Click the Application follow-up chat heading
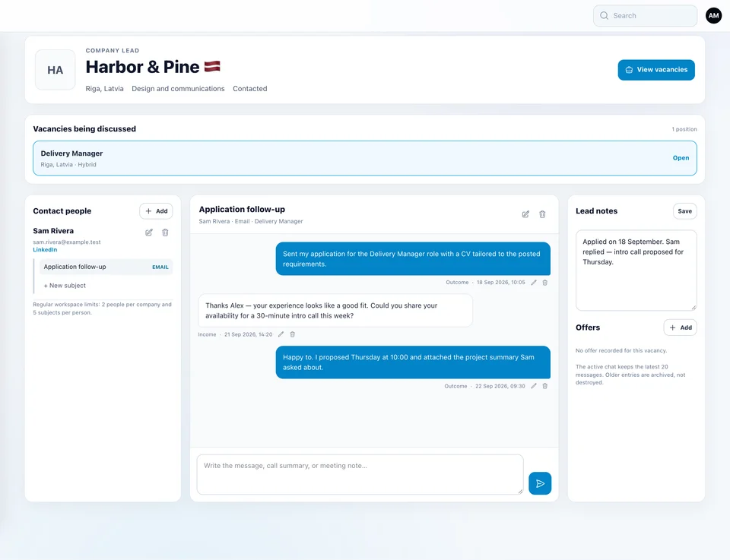The width and height of the screenshot is (730, 560). pos(242,210)
